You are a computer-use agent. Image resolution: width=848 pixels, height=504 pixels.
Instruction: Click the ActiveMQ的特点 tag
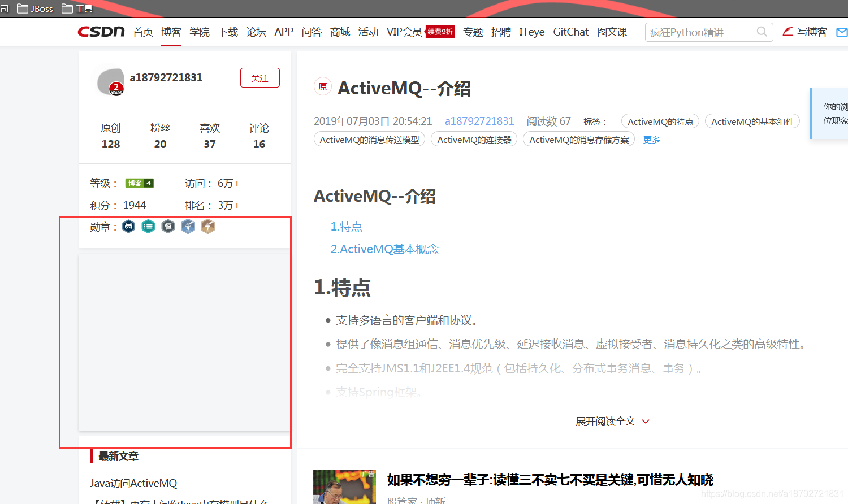[x=660, y=121]
